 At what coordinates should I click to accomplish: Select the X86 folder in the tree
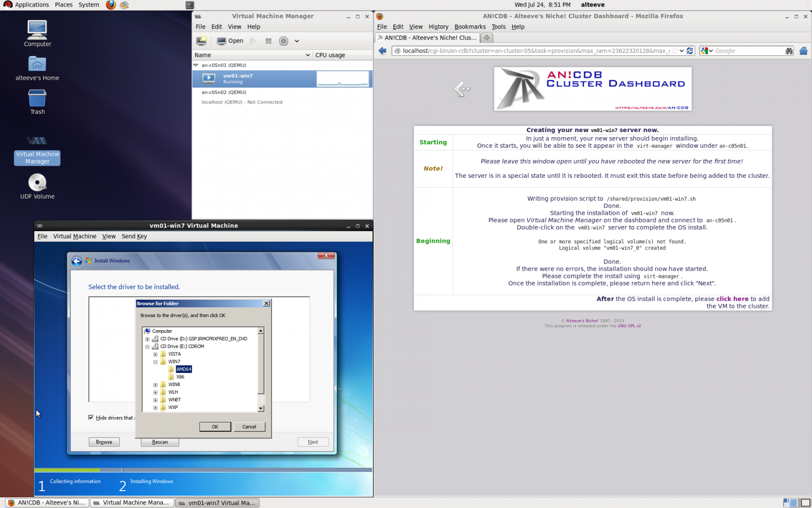tap(180, 377)
